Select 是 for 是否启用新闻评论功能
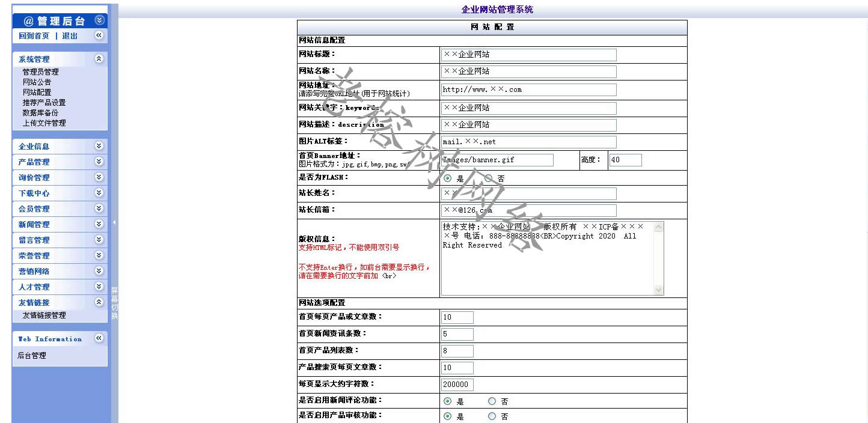The image size is (868, 423). (447, 401)
